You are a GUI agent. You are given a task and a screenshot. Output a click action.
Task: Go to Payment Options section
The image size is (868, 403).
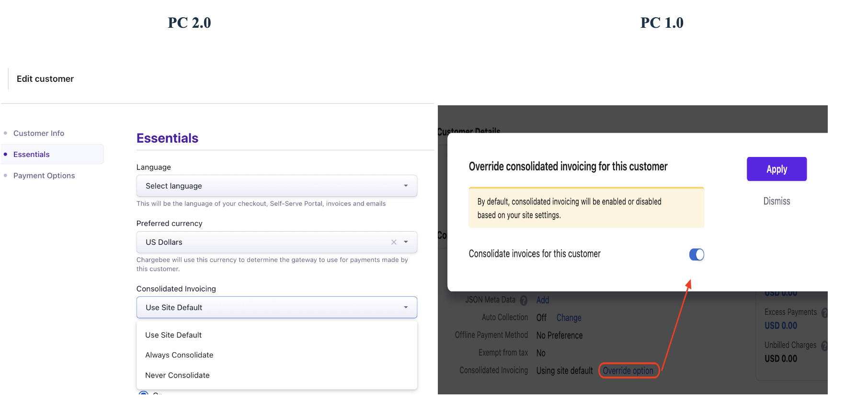pos(44,176)
